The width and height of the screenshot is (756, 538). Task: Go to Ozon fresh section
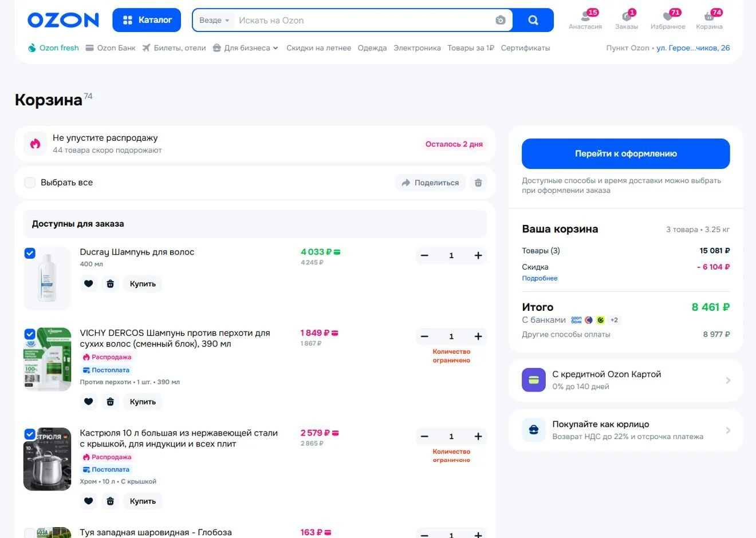pos(53,48)
